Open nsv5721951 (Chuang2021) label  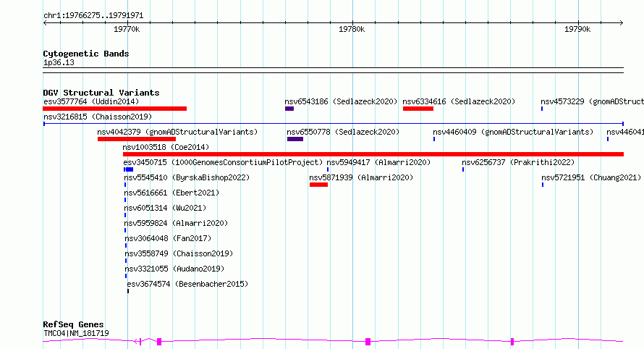(x=591, y=177)
